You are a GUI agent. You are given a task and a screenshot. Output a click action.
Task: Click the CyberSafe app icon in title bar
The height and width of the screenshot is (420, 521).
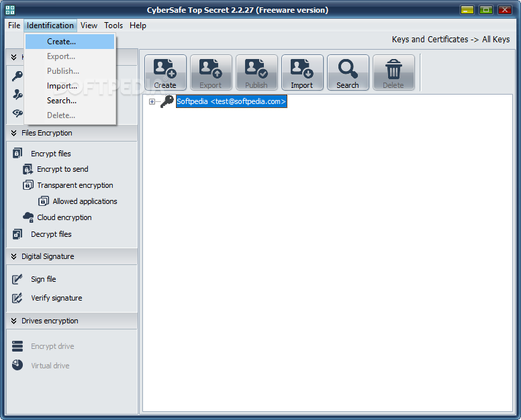click(10, 10)
